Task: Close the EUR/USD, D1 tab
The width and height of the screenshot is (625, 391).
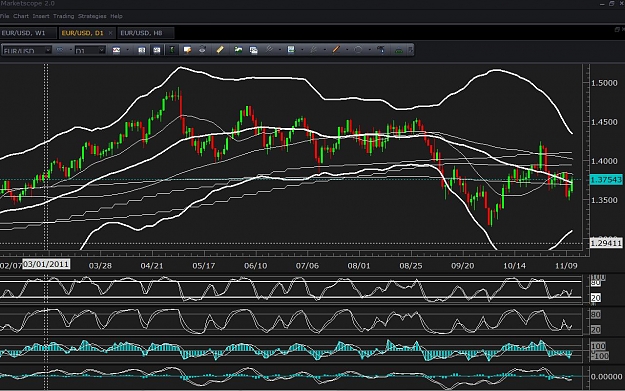Action: point(110,33)
